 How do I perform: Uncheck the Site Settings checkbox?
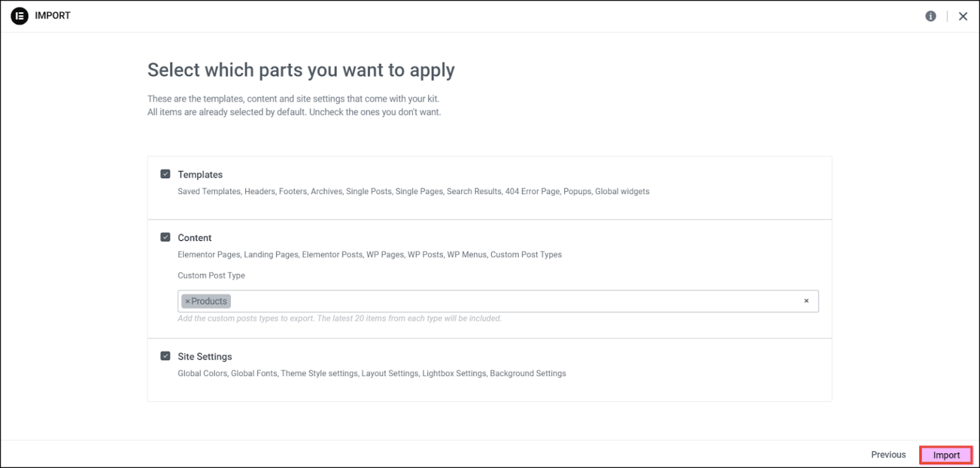165,356
